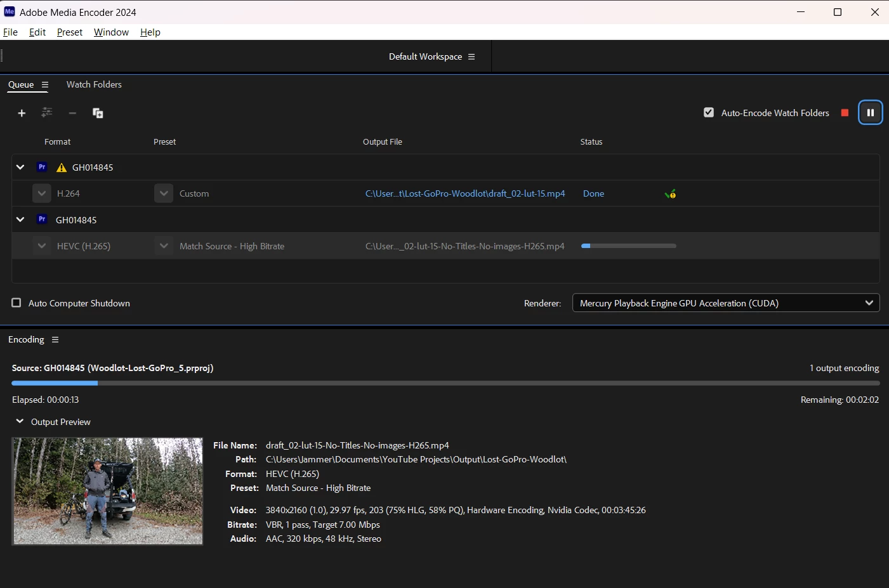Click the Elapsed: 00:00:13 text
This screenshot has width=889, height=588.
tap(46, 400)
